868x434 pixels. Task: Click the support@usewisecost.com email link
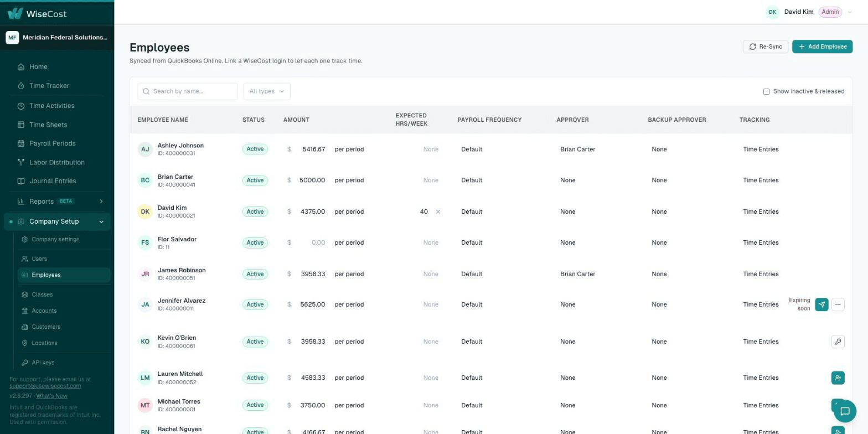(45, 386)
